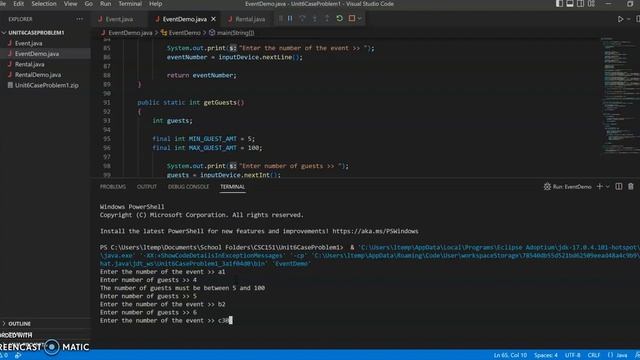Click main(String[]) in the breadcrumb
Image resolution: width=640 pixels, height=360 pixels.
tap(235, 33)
